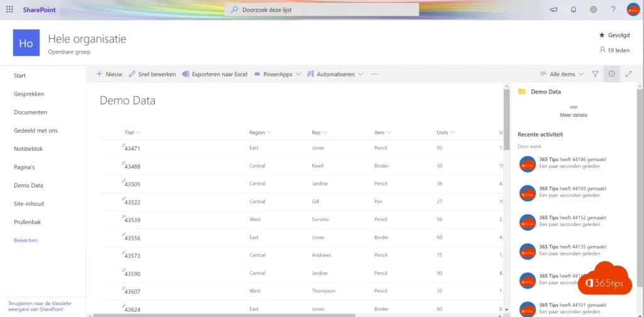The width and height of the screenshot is (644, 317).
Task: Open the help question mark icon
Action: (x=613, y=10)
